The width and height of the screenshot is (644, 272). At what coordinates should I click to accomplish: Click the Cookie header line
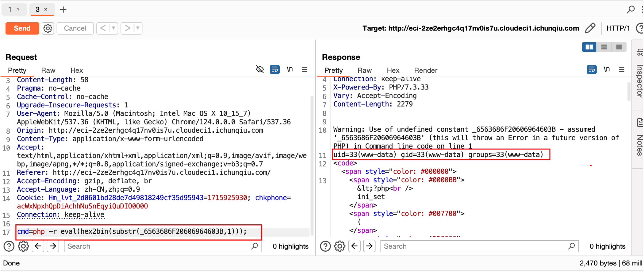tap(154, 202)
